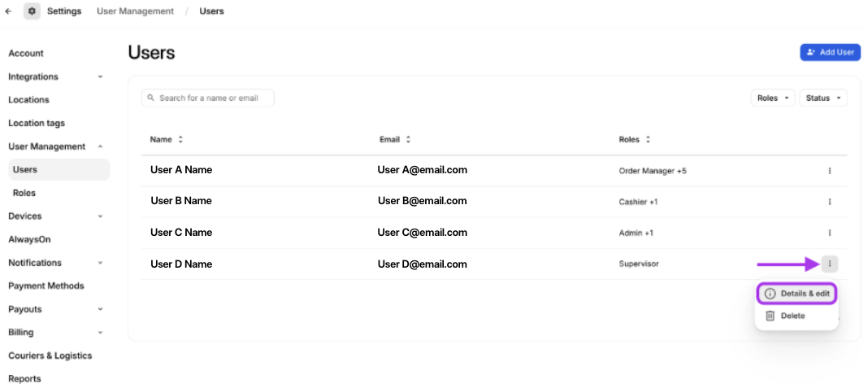The image size is (868, 384).
Task: Open three-dot menu for User C
Action: point(829,233)
